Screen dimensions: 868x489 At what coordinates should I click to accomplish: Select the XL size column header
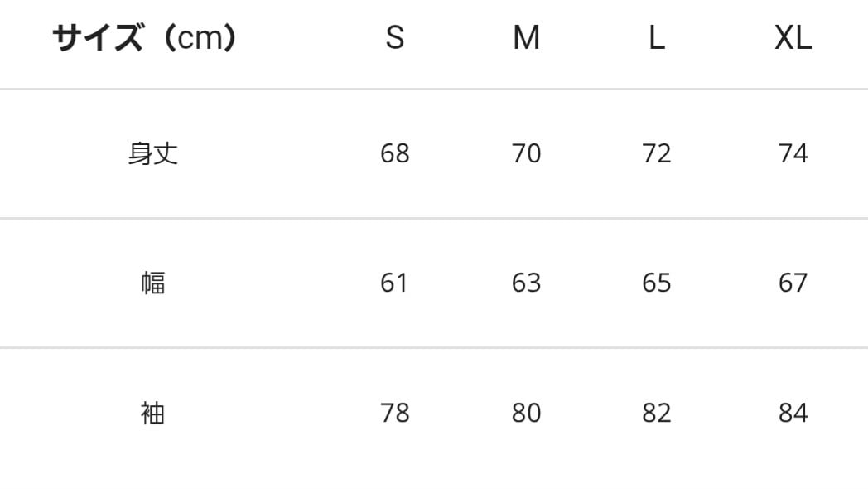793,38
